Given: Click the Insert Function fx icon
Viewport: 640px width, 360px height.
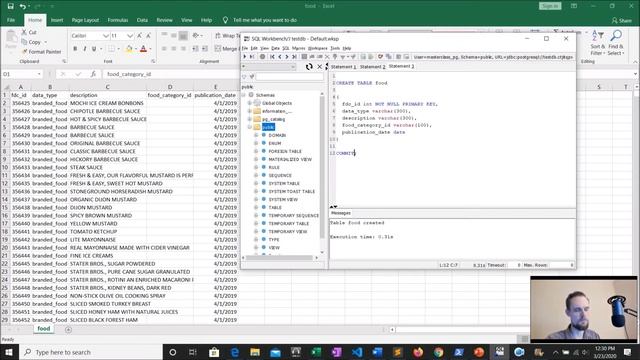Looking at the screenshot, I should (x=93, y=74).
